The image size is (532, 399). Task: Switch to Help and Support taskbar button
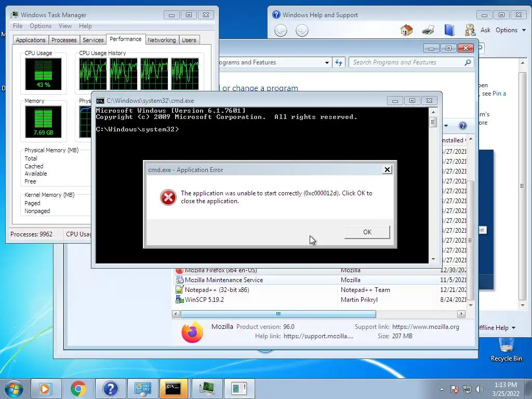tap(110, 389)
